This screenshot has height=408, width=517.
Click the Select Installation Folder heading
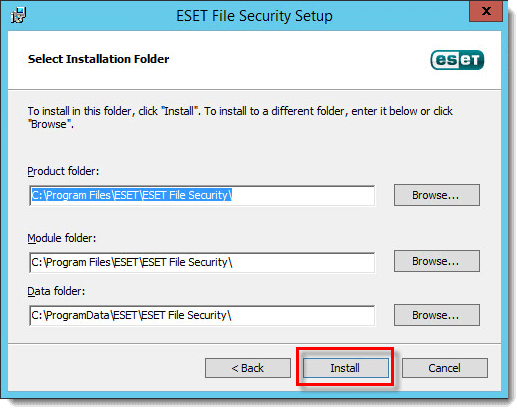[x=98, y=59]
